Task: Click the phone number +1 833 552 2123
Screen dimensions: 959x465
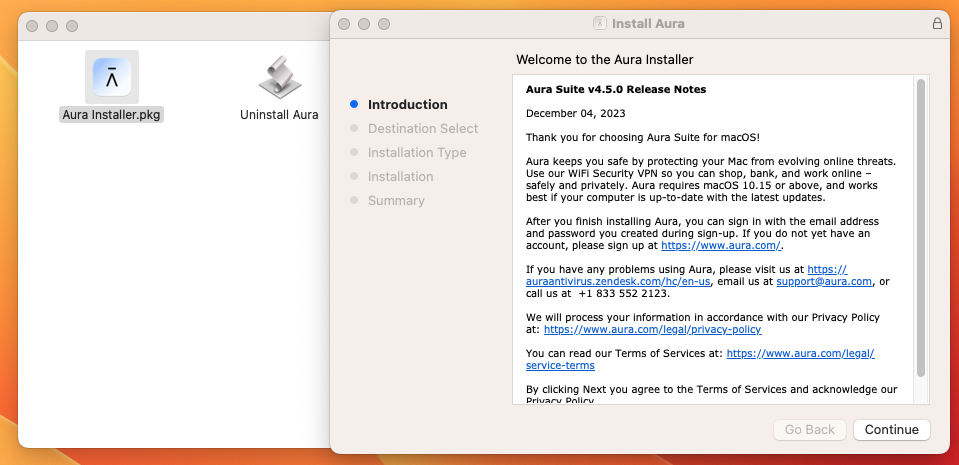Action: click(624, 293)
